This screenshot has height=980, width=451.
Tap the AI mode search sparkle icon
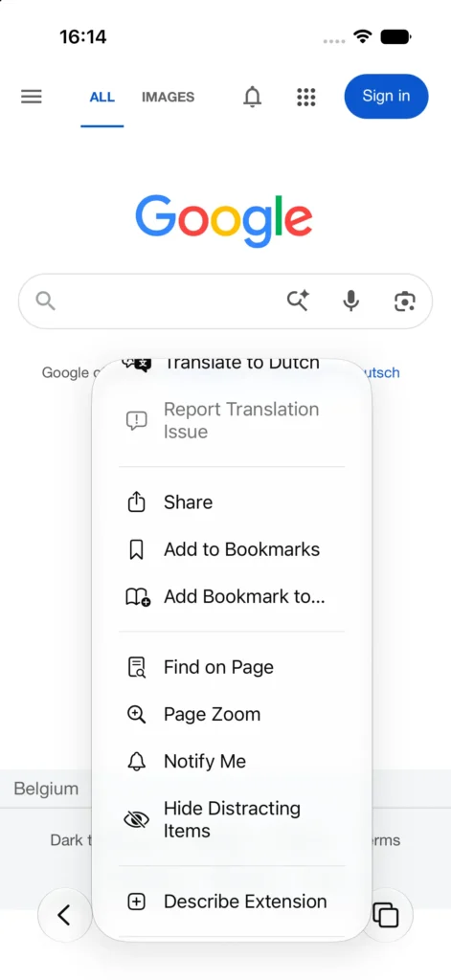coord(299,301)
